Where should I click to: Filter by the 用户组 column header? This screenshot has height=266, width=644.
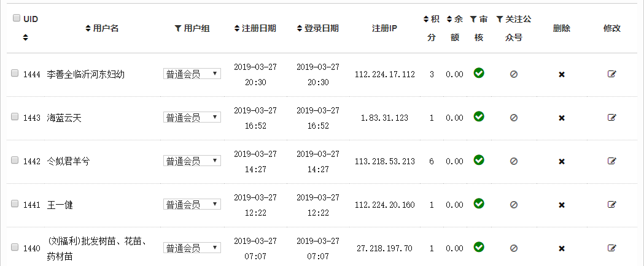coord(192,28)
